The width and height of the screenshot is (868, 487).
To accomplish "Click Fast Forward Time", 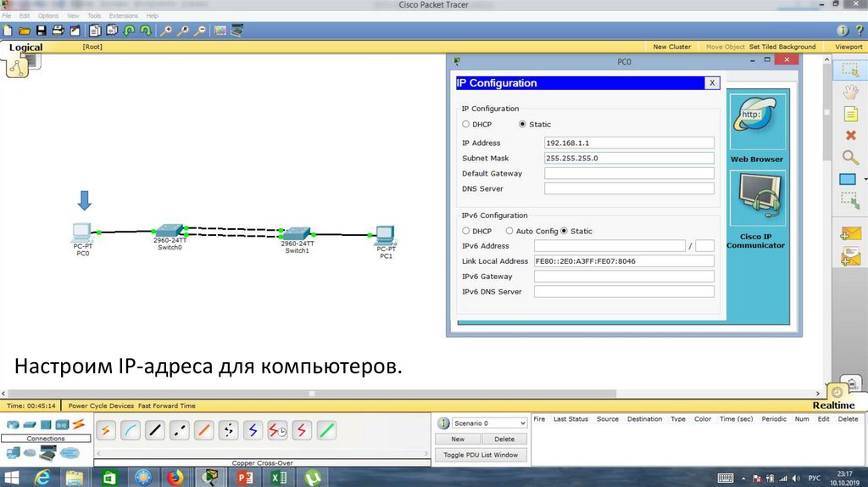I will [x=167, y=406].
